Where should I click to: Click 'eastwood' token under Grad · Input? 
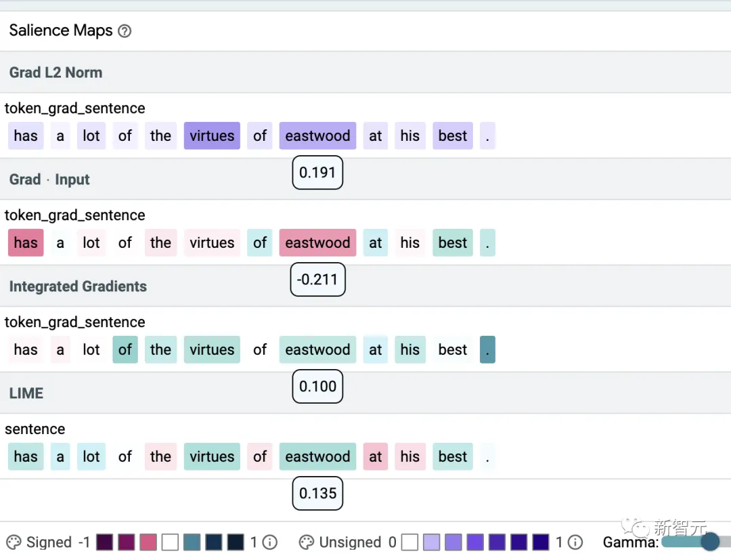[x=317, y=243]
